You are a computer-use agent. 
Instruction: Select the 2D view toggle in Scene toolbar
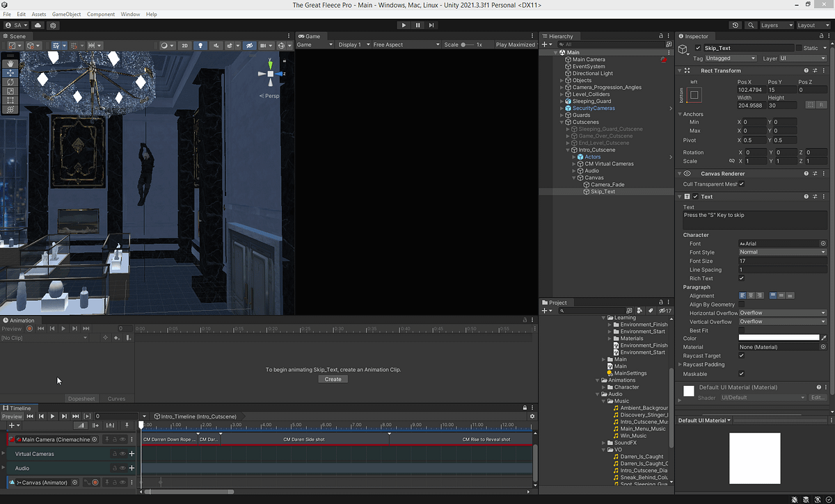click(184, 45)
